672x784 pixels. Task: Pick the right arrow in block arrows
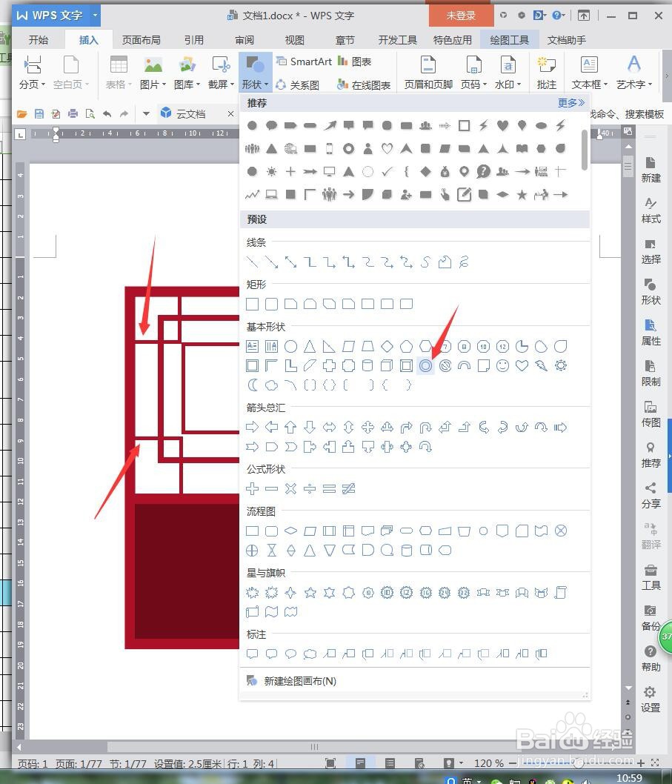point(253,427)
